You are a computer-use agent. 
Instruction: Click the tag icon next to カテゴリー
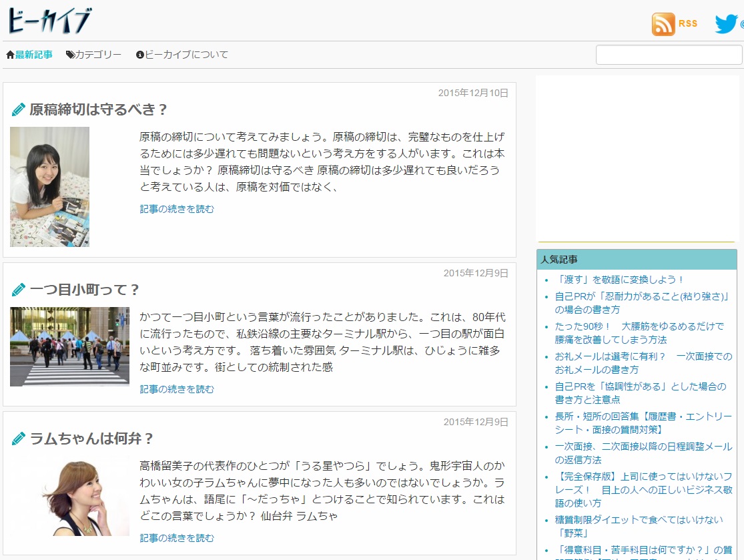pyautogui.click(x=70, y=55)
